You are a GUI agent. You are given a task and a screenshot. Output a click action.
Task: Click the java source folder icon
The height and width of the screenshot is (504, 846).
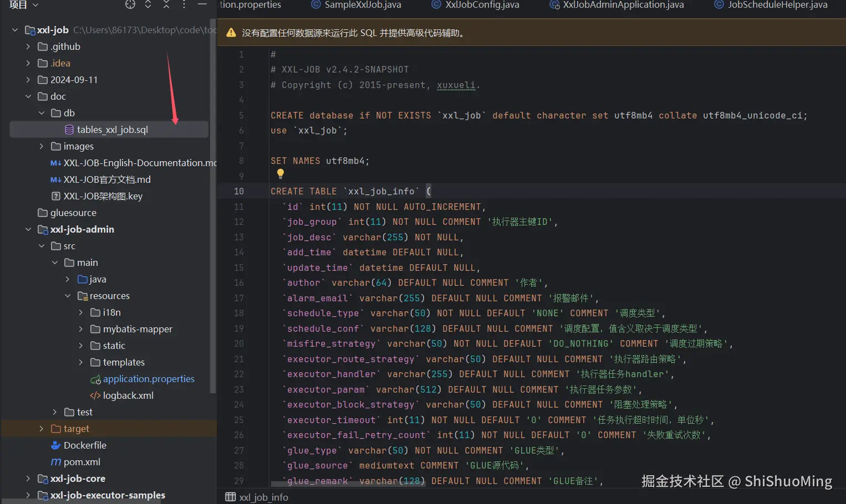click(83, 279)
